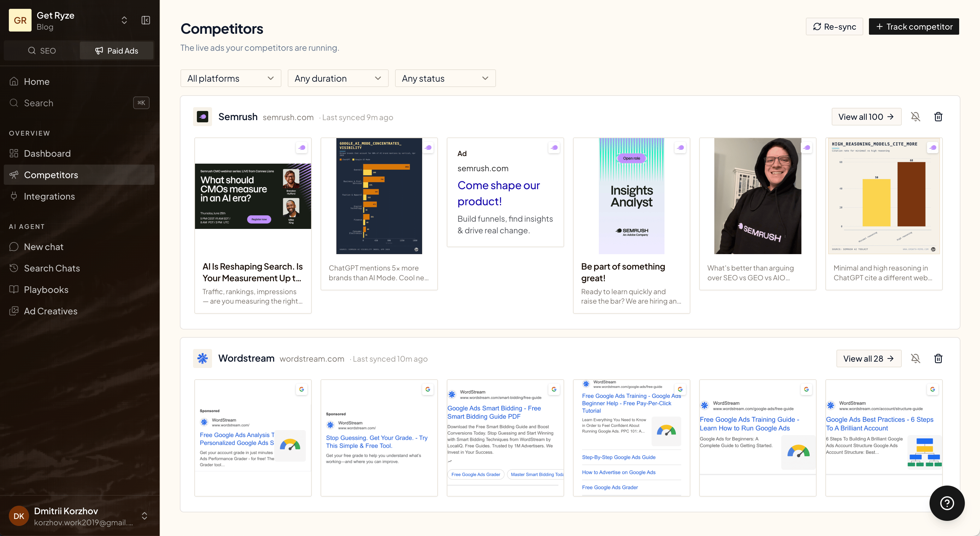Click the Master Smart Bidding chip
Image resolution: width=980 pixels, height=536 pixels.
pyautogui.click(x=536, y=475)
